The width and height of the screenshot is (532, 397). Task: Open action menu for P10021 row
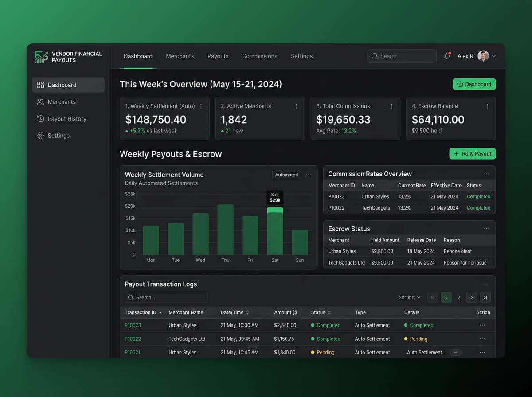click(x=482, y=353)
